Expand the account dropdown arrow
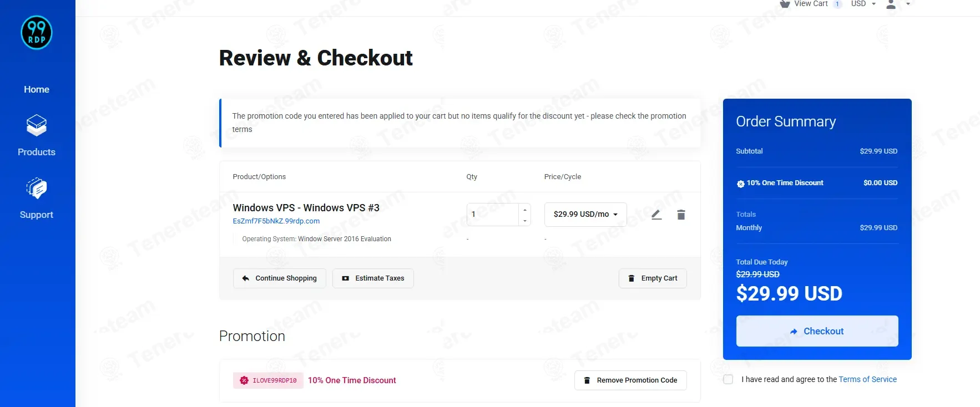 coord(908,4)
